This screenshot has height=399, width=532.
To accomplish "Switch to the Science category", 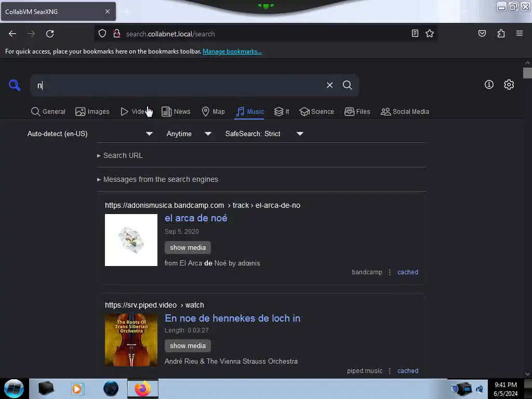I will click(317, 112).
